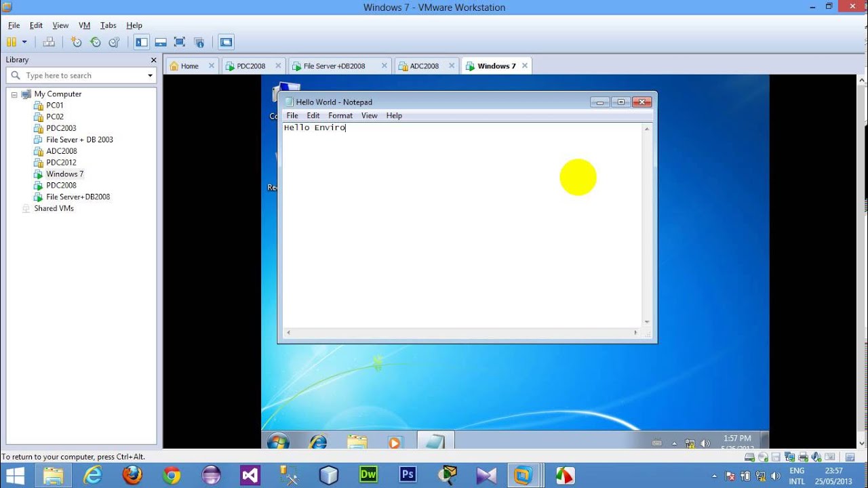Close the PDC2008 tab
The height and width of the screenshot is (488, 868).
(x=278, y=66)
